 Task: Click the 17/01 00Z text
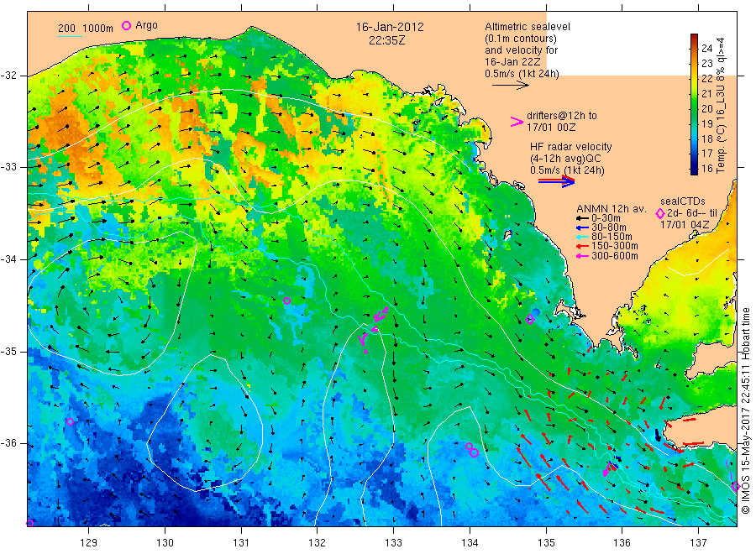pyautogui.click(x=551, y=128)
